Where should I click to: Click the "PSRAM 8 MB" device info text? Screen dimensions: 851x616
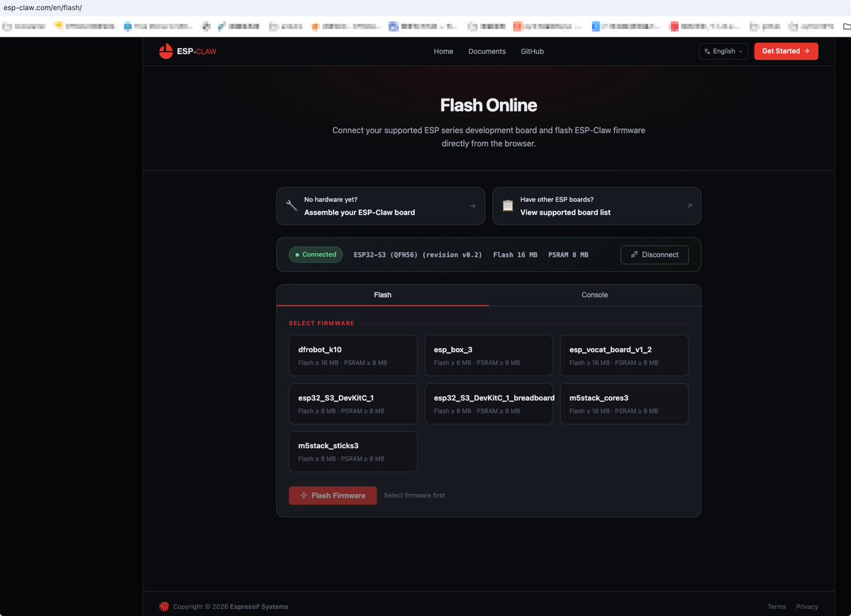click(x=568, y=254)
